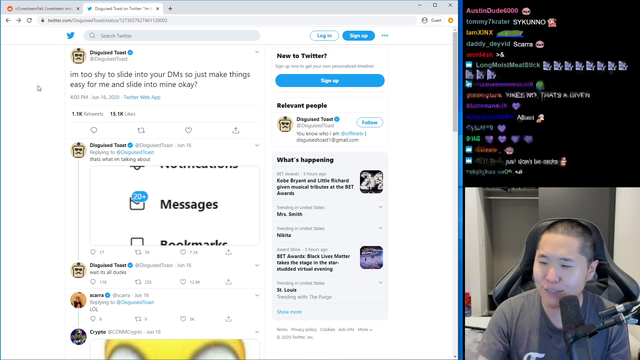Screen dimensions: 640x360
Task: Reload the page with refresh icon
Action: click(x=29, y=20)
